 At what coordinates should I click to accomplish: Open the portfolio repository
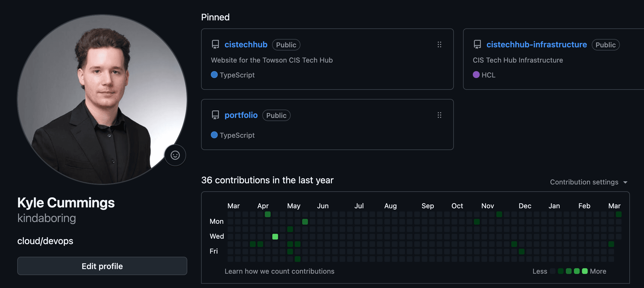tap(241, 115)
